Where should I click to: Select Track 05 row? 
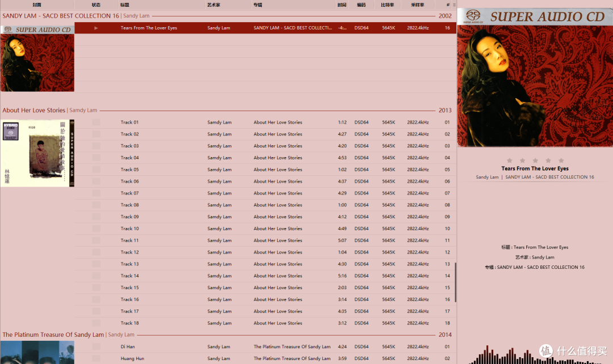point(265,170)
